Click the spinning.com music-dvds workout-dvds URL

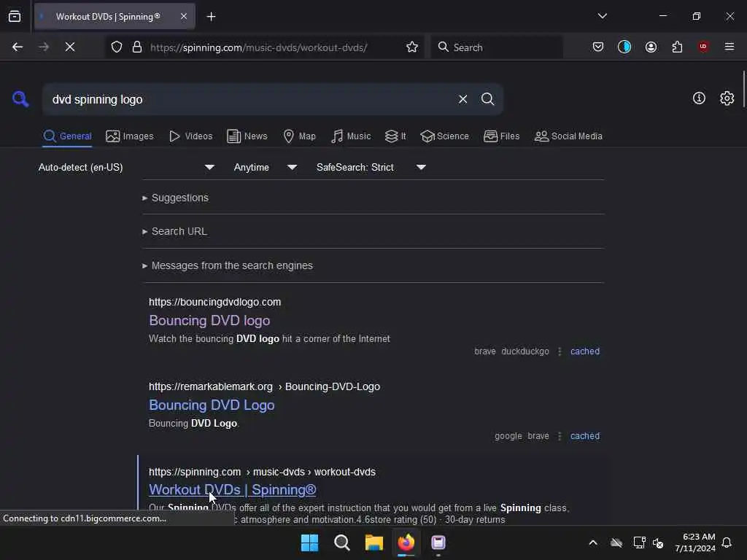coord(262,472)
